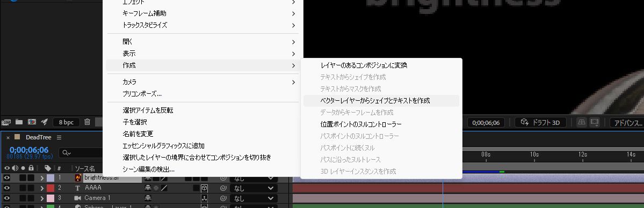Click the lock column header icon
This screenshot has height=208, width=644.
[x=31, y=168]
